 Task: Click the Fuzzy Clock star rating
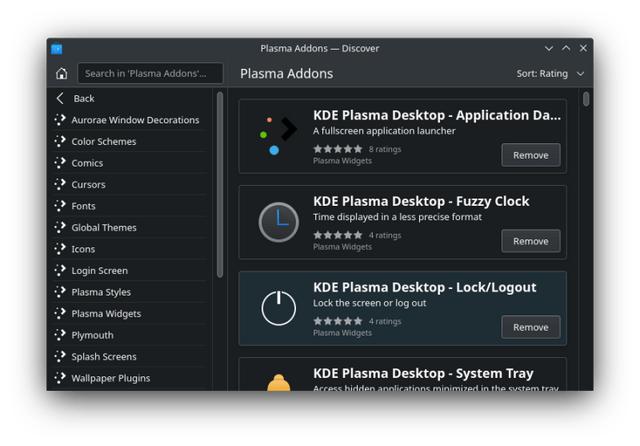coord(338,235)
